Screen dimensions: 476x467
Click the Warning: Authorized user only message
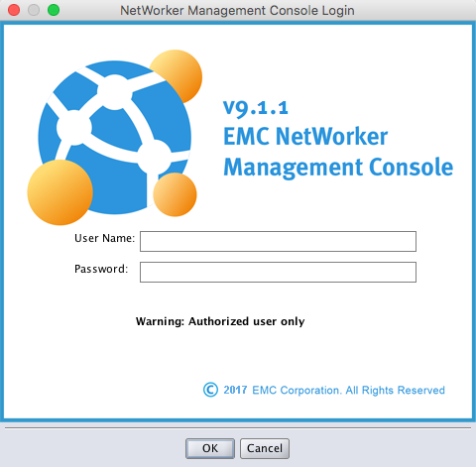pos(220,321)
